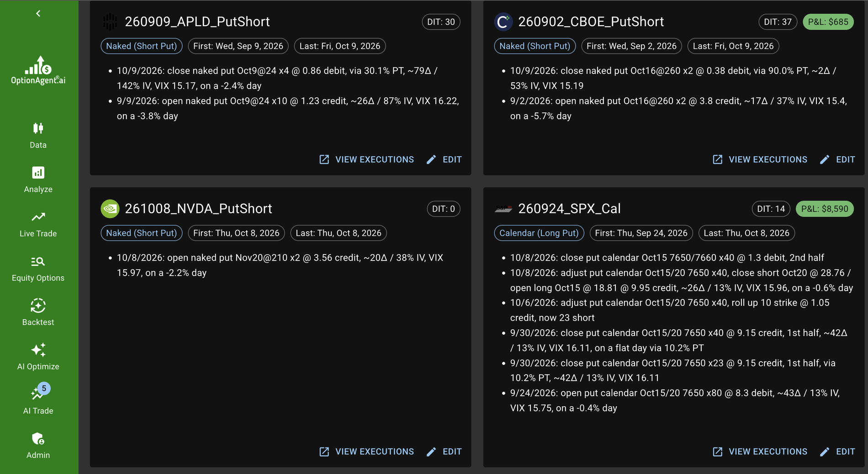Click Last: Thu, Oct 8, 2026 chip on NVDA card
868x474 pixels.
click(339, 233)
